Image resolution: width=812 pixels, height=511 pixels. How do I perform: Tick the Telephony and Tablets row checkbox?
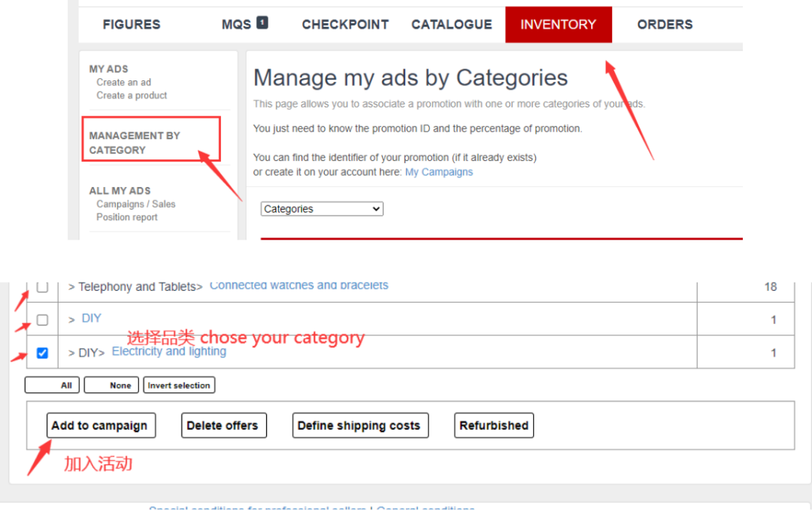click(42, 286)
